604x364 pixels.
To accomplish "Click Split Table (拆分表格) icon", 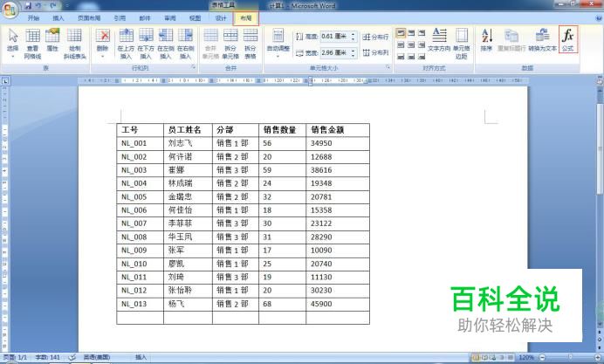I will (x=250, y=44).
